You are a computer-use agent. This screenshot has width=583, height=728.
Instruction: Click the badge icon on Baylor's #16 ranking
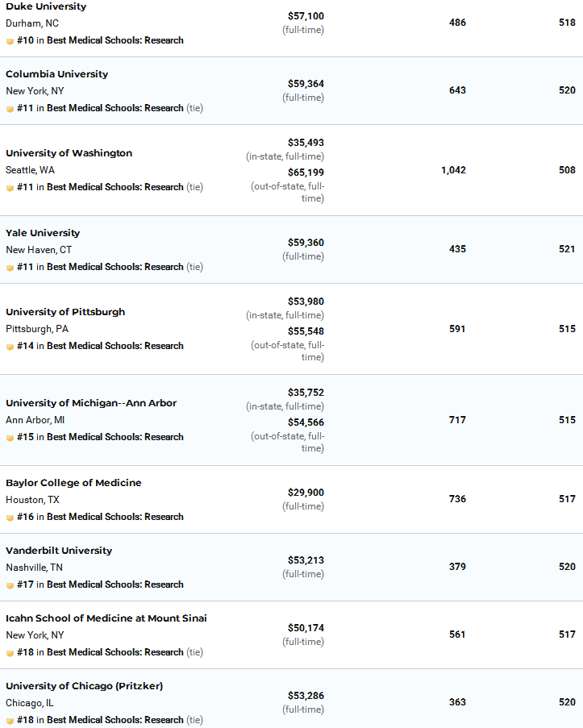click(10, 518)
